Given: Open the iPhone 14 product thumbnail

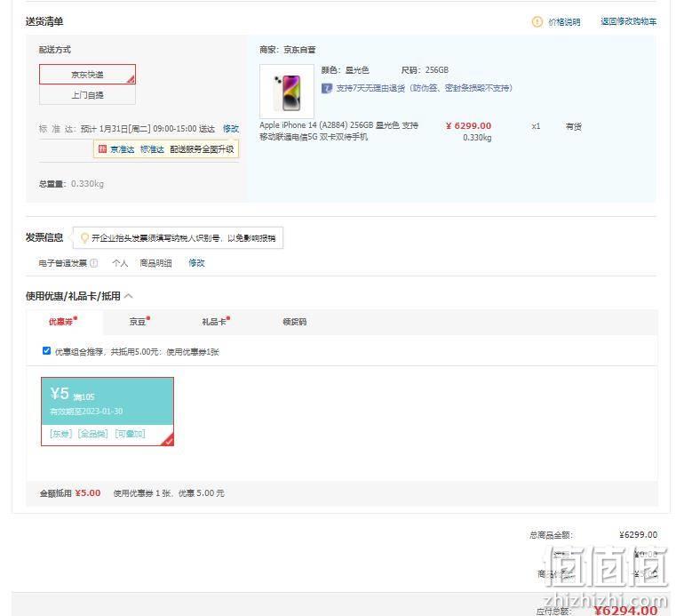Looking at the screenshot, I should pyautogui.click(x=287, y=91).
